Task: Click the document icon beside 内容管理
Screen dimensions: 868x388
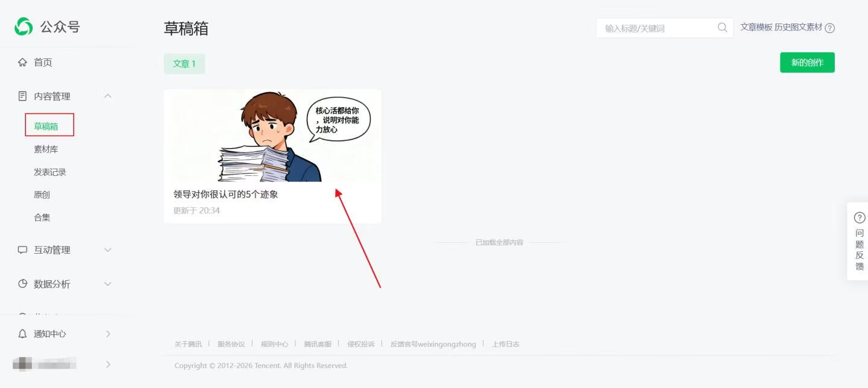Action: [x=23, y=96]
